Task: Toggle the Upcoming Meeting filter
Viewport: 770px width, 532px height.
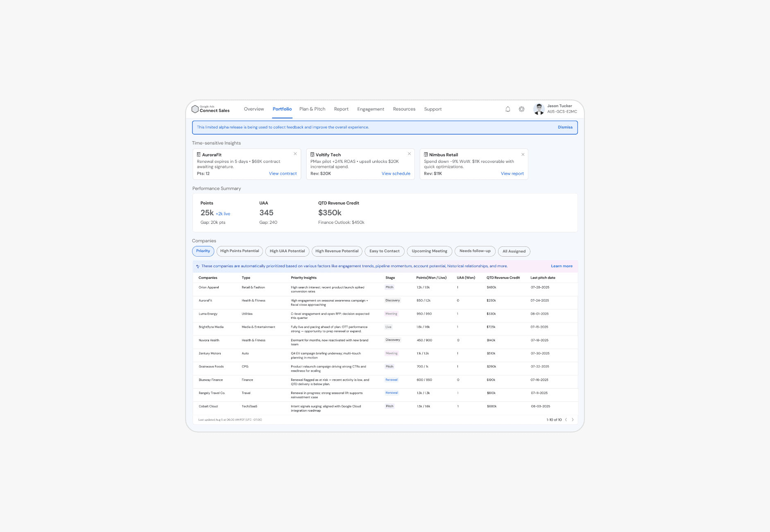Action: 430,251
